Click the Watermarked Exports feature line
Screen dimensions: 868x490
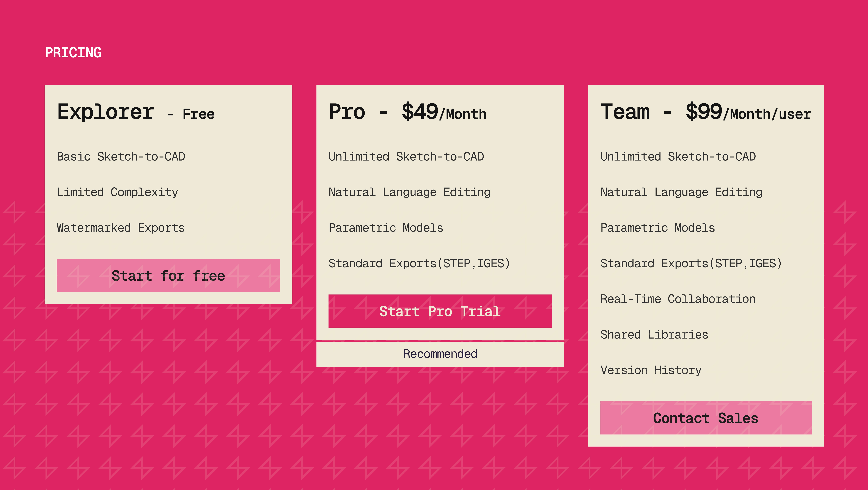(121, 228)
